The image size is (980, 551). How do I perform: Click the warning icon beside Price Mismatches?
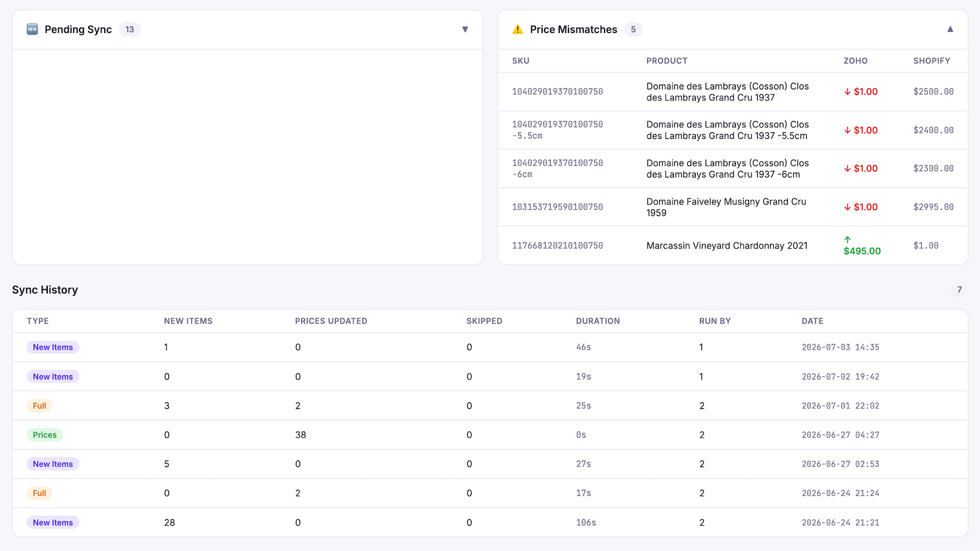tap(518, 29)
